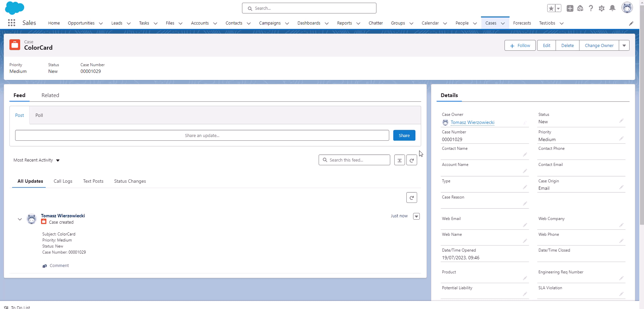The image size is (644, 309).
Task: Select the Status Changes feed filter
Action: (130, 181)
